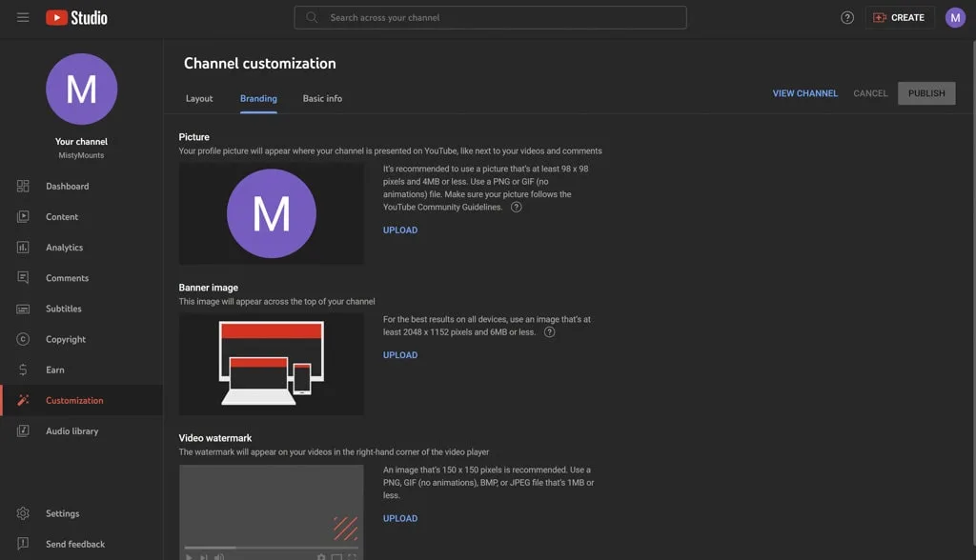
Task: Open the Subtitles section in sidebar
Action: 63,309
